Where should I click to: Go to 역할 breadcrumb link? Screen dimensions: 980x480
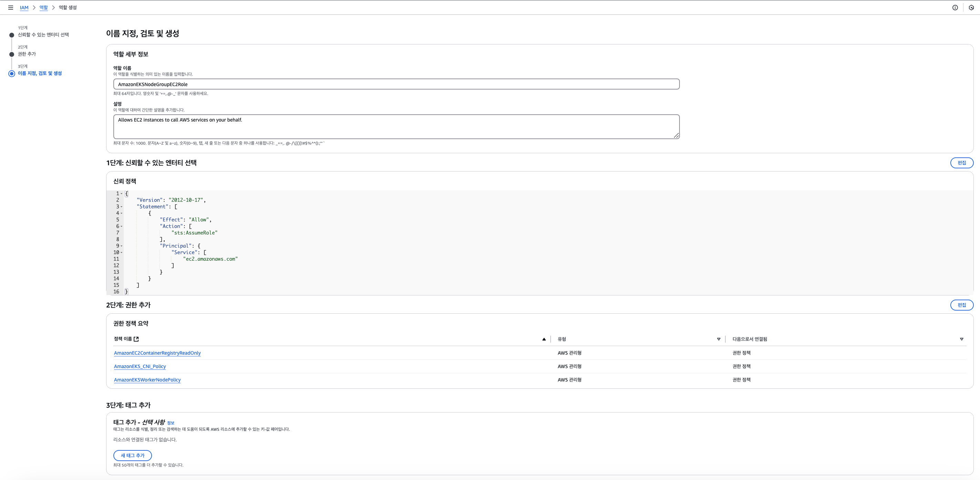coord(43,8)
